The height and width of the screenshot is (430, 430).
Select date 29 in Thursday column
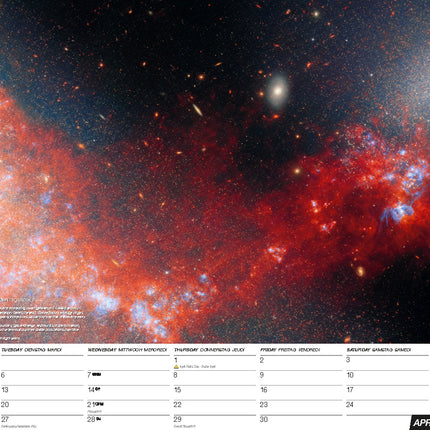[x=178, y=419]
